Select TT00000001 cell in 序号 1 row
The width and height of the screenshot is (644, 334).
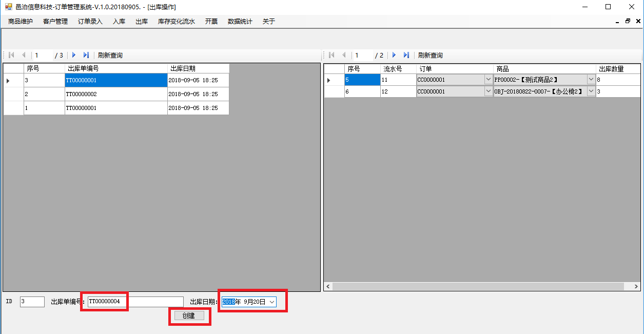[116, 108]
